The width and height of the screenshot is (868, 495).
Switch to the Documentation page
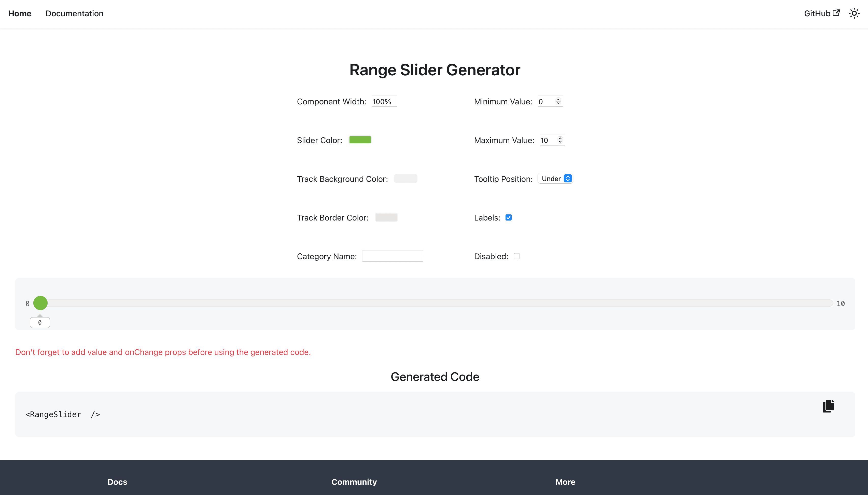point(74,13)
